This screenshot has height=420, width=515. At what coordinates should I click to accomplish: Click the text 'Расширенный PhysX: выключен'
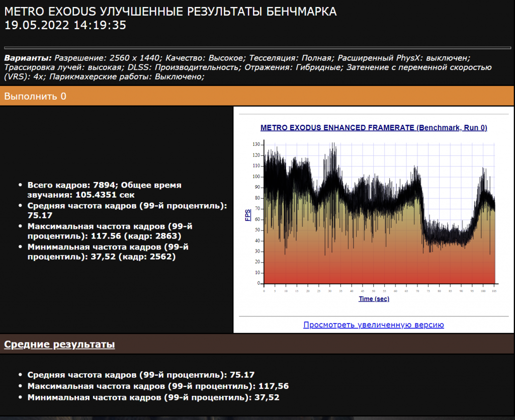click(x=403, y=58)
